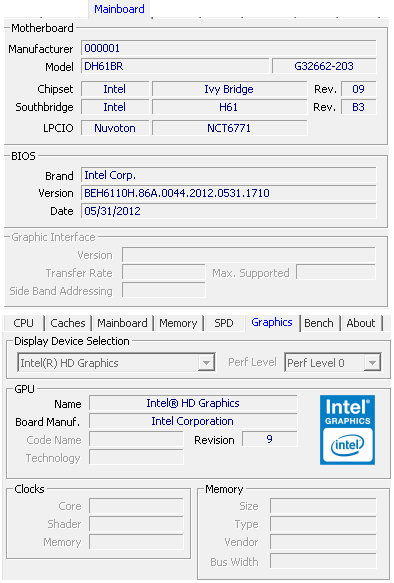
Task: Click the top Mainboard tab header
Action: tap(119, 9)
